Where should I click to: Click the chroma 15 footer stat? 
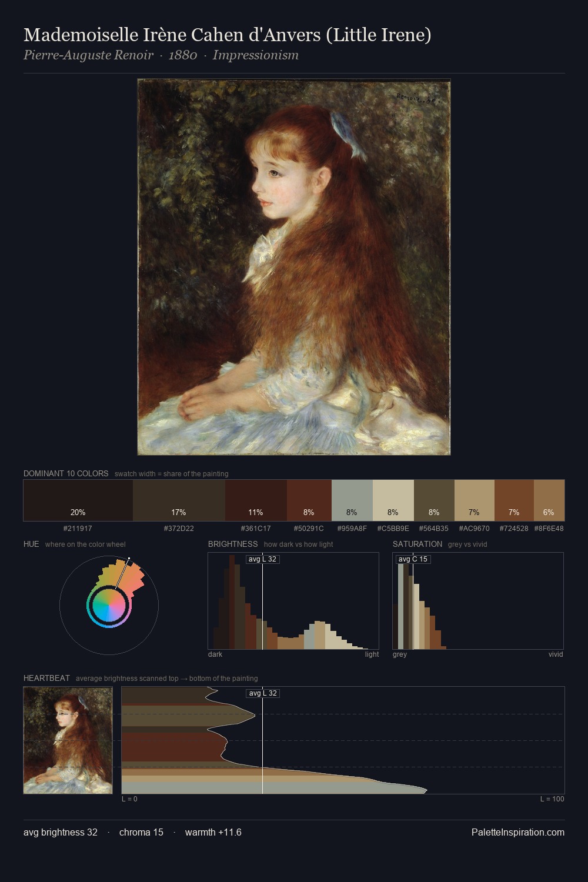(x=141, y=832)
